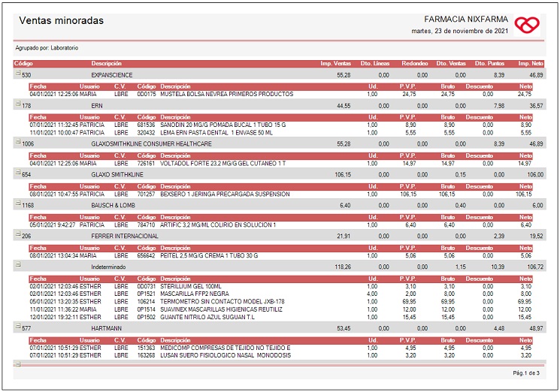Select the SANODIN 20 MG/G POMADA BUCAL line
This screenshot has height=392, width=560.
(280, 125)
